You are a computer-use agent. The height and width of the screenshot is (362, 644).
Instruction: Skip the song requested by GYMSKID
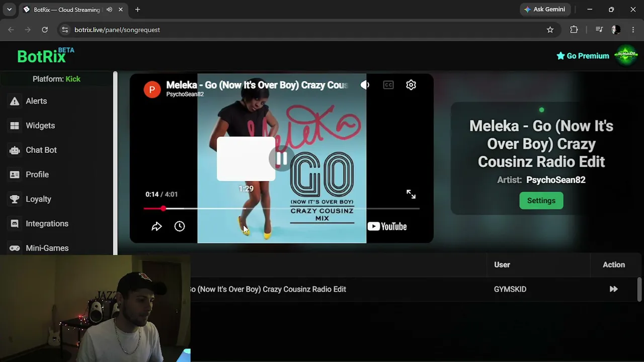(613, 289)
